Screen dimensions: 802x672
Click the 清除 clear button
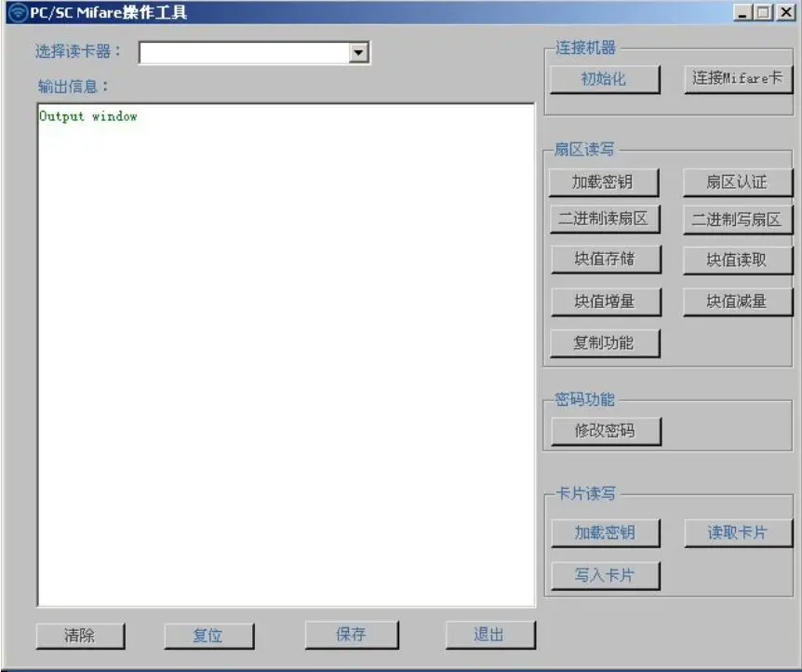(x=80, y=637)
